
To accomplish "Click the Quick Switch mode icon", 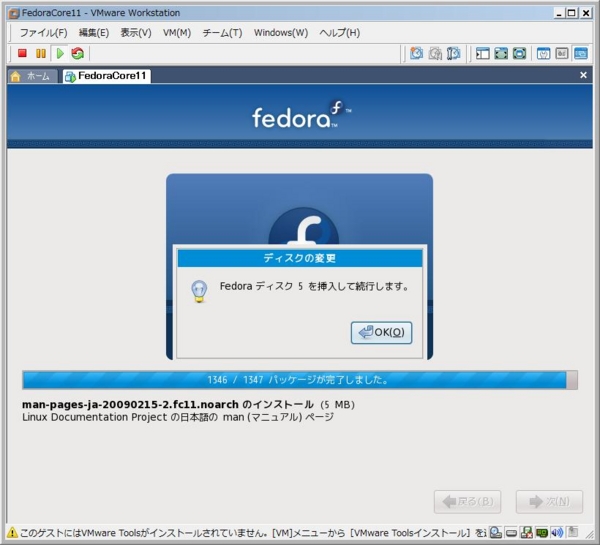I will 519,53.
